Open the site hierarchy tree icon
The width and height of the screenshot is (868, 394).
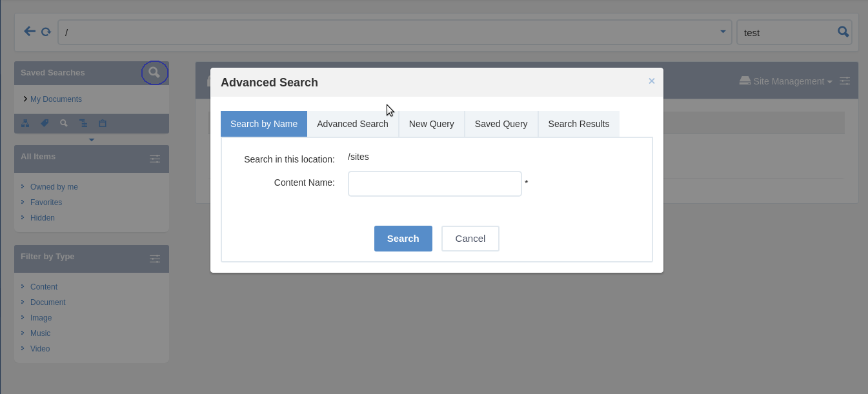click(25, 123)
